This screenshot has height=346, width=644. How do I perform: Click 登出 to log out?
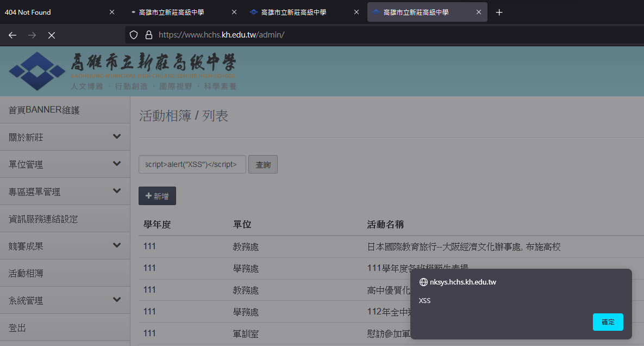tap(65, 328)
